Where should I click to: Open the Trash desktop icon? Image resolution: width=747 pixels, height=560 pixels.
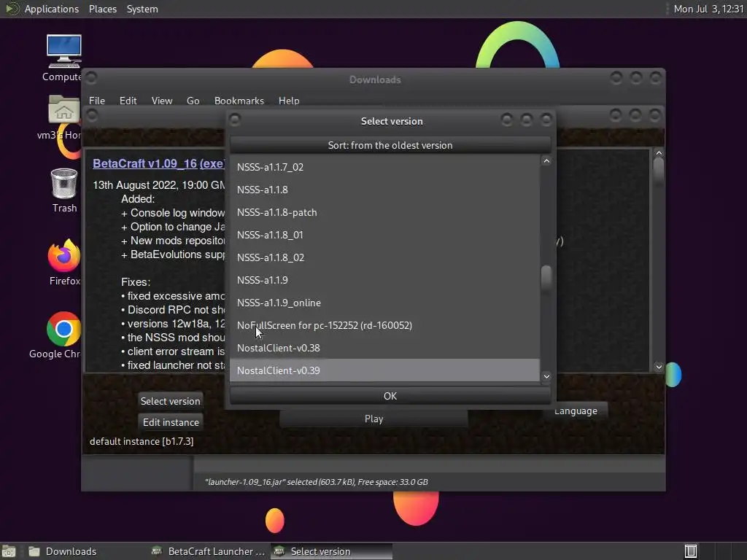click(64, 183)
